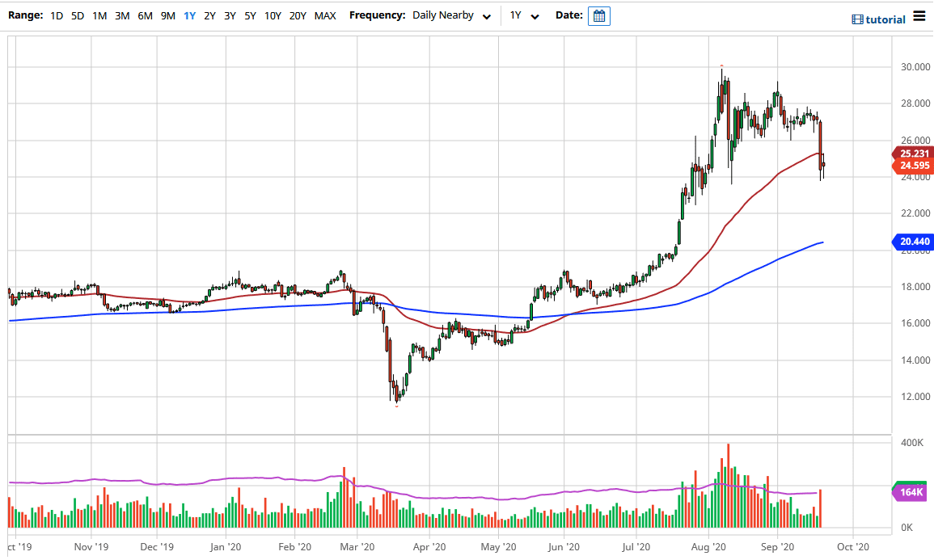Open the hamburger menu icon
The image size is (934, 560).
click(919, 16)
